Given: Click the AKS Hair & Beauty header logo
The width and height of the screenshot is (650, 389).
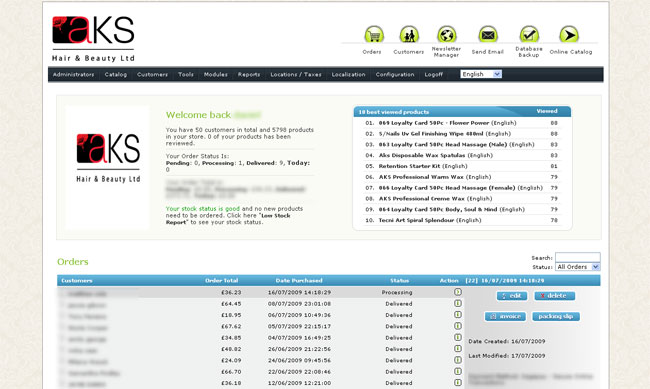Looking at the screenshot, I should pos(93,39).
